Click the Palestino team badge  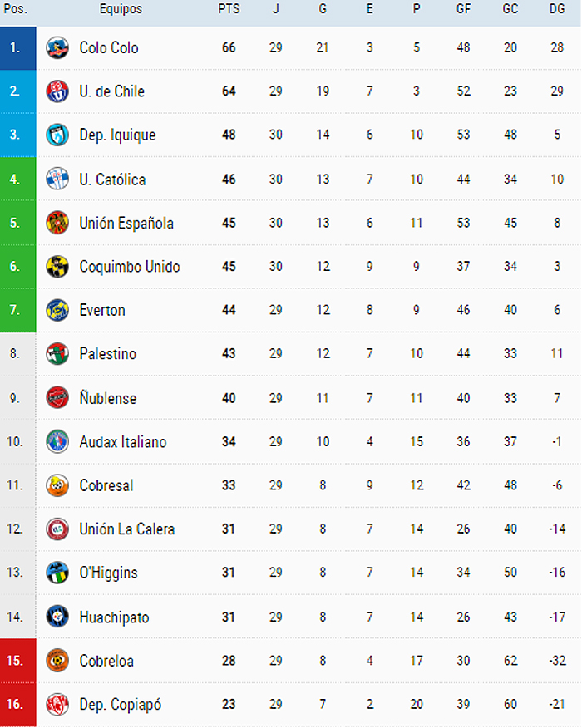click(x=57, y=354)
